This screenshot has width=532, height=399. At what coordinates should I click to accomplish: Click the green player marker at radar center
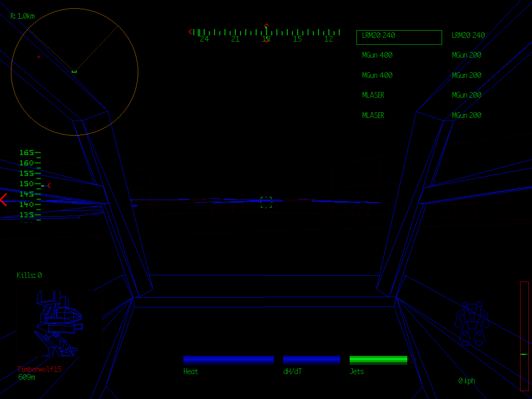point(74,71)
